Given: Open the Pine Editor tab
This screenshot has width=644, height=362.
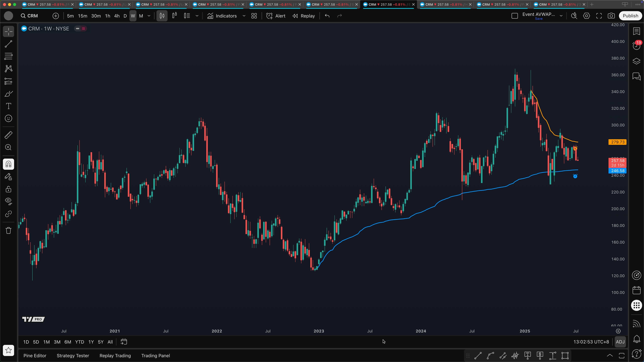Looking at the screenshot, I should pos(35,356).
